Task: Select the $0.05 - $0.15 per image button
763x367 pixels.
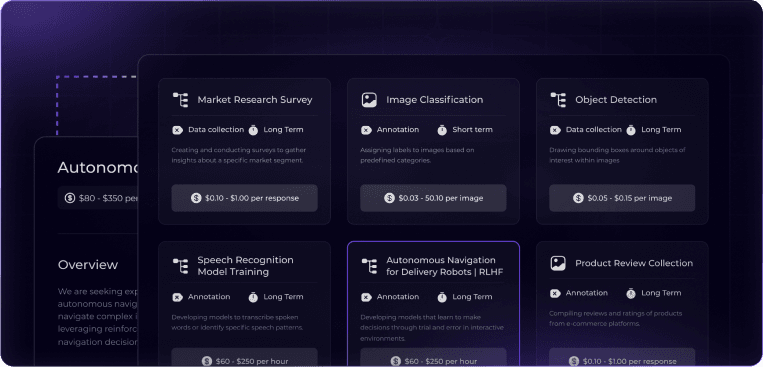Action: tap(622, 198)
